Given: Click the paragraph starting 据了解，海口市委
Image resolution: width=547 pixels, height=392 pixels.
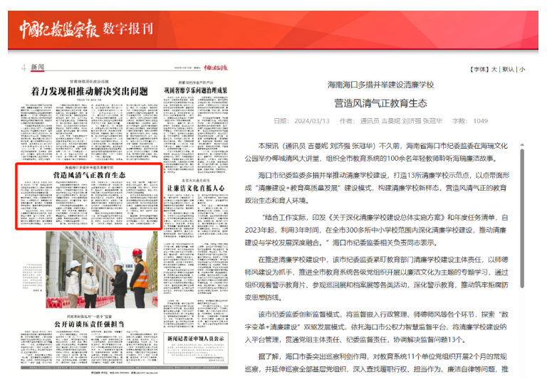Looking at the screenshot, I should point(377,363).
